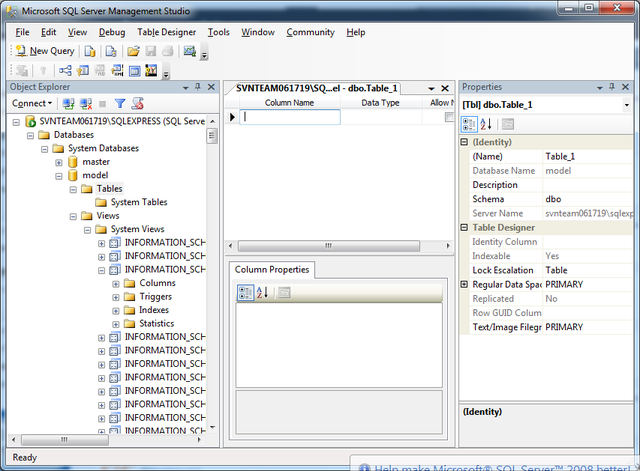Image resolution: width=640 pixels, height=471 pixels.
Task: Open the Tools menu
Action: 218,32
